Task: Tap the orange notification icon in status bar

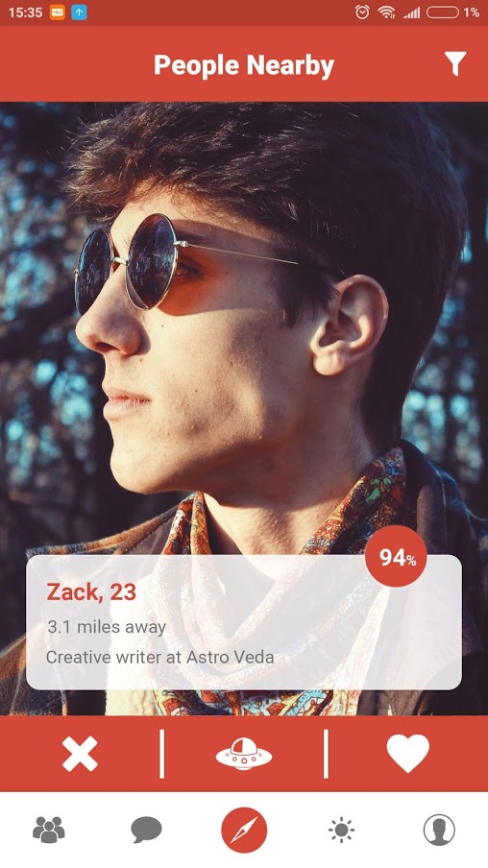Action: (x=57, y=12)
